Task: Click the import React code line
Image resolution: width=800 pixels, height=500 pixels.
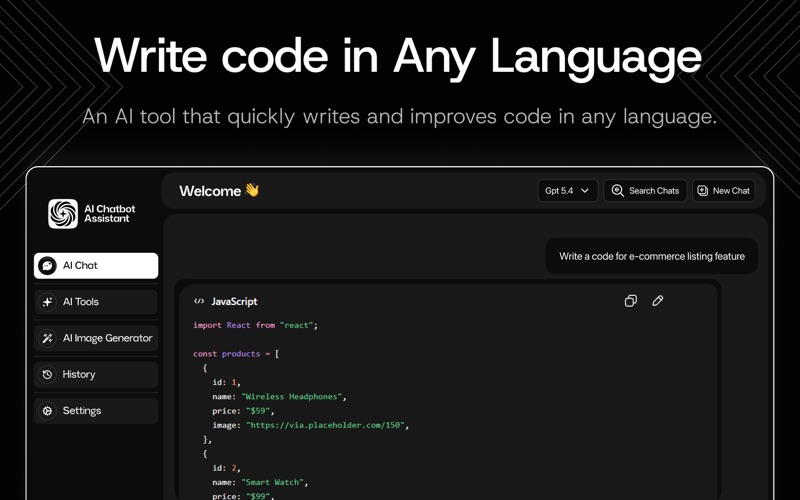Action: tap(255, 325)
